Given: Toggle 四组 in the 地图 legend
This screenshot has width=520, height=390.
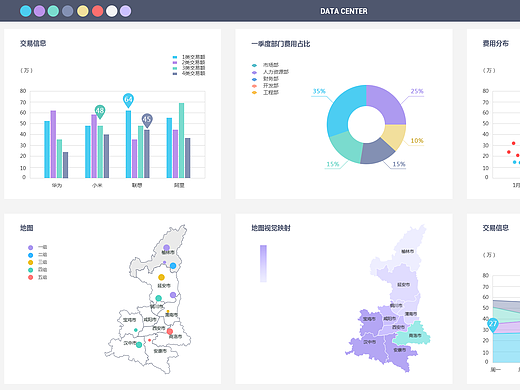Looking at the screenshot, I should click(x=38, y=270).
